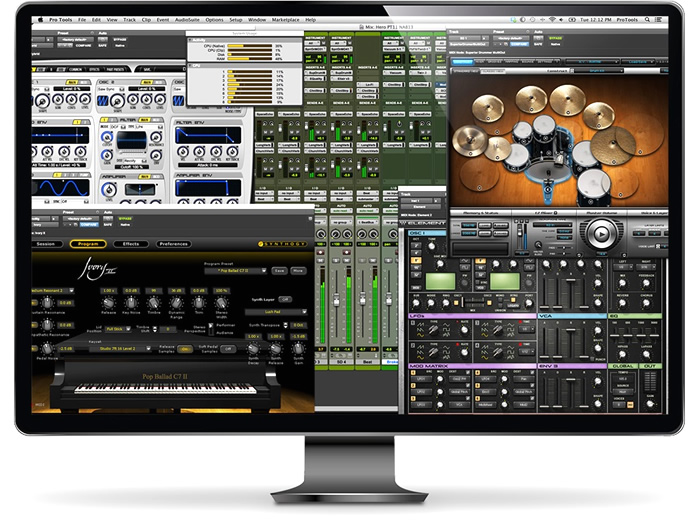Open the Lush Pad synth dropdown
Screen dimensions: 697x524
[276, 312]
